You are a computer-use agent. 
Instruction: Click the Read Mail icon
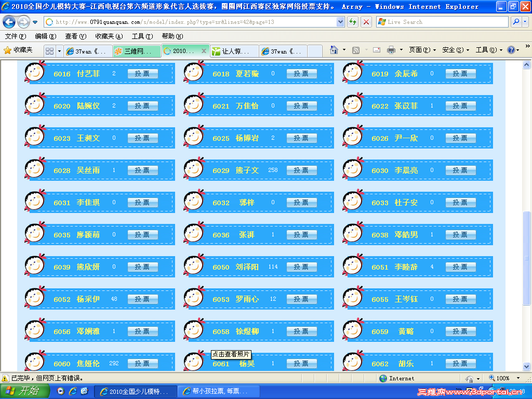point(376,50)
